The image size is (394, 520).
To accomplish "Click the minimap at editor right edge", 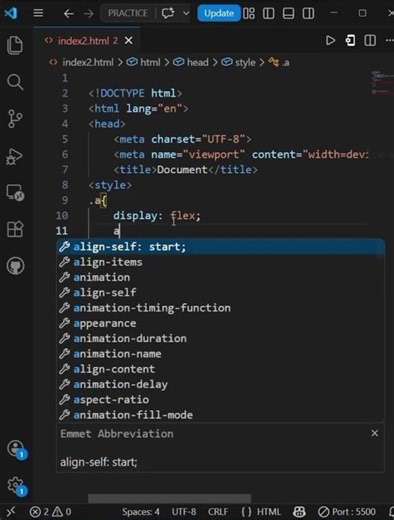I will pos(382,82).
